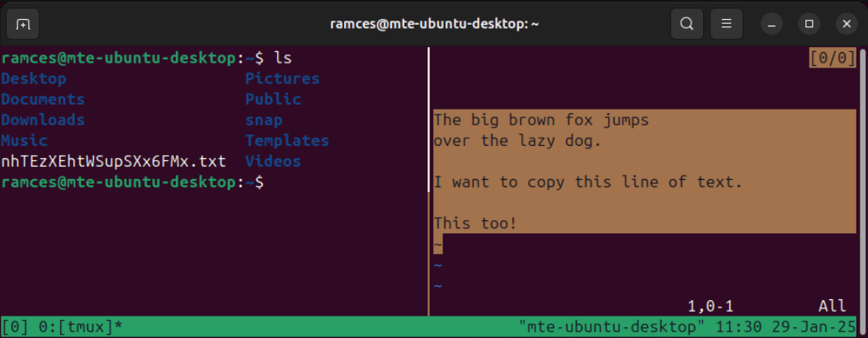Click the Pictures directory entry
The image size is (868, 338).
pos(282,79)
